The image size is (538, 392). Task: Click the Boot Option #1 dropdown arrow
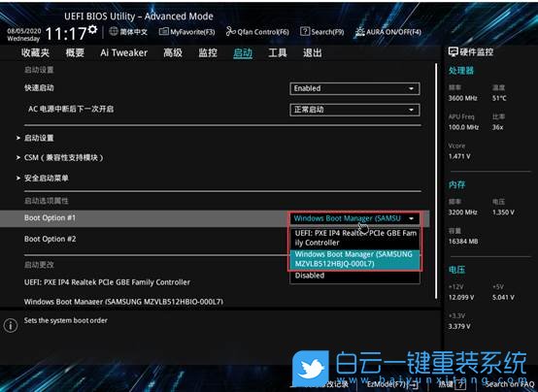coord(411,218)
